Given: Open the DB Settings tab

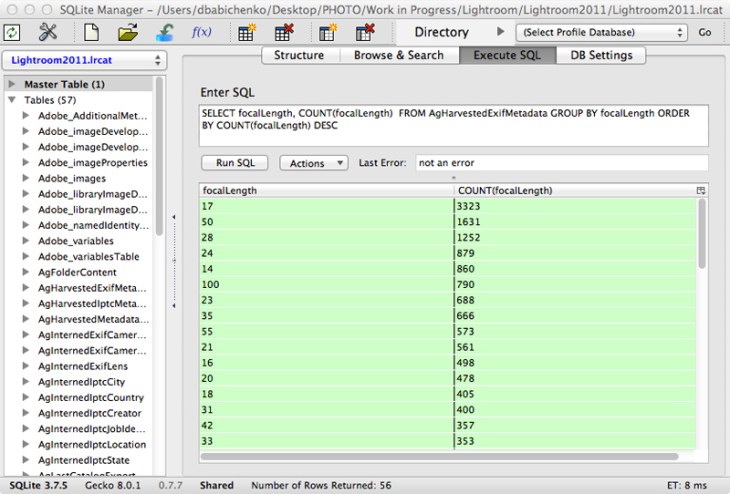Looking at the screenshot, I should 601,55.
